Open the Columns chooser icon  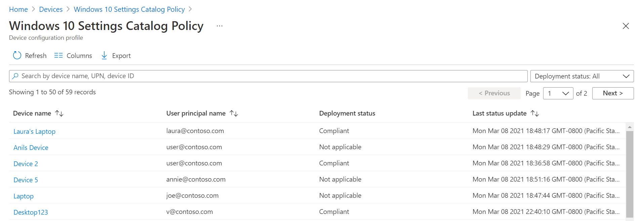point(59,56)
